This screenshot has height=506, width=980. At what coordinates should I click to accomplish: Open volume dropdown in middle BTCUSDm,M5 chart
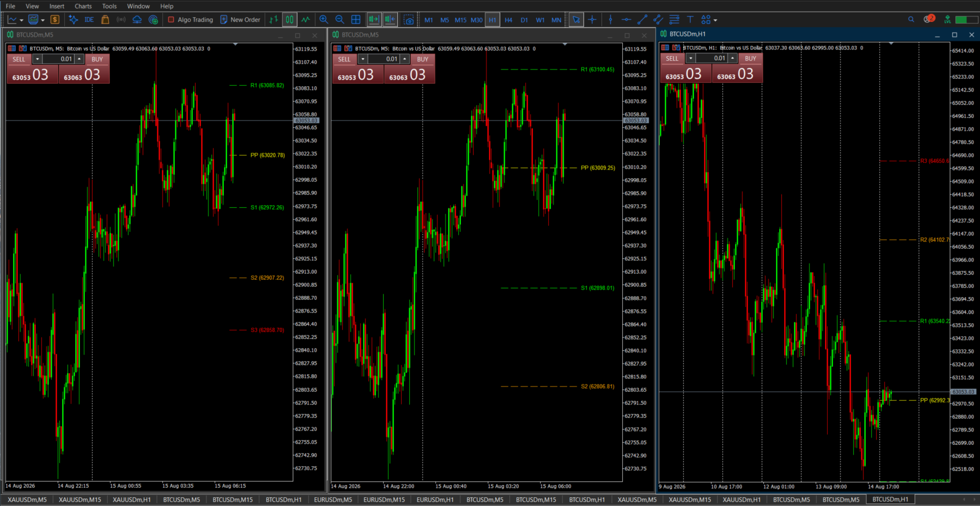(x=363, y=59)
